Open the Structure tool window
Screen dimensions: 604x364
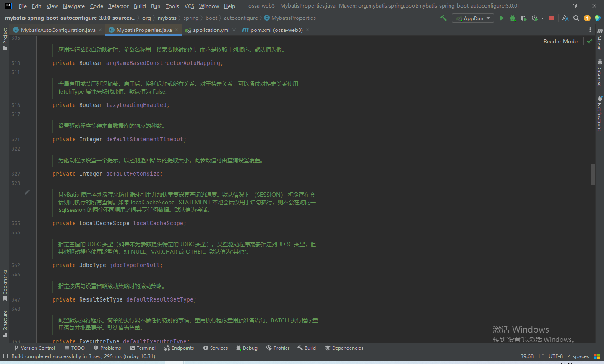click(5, 324)
